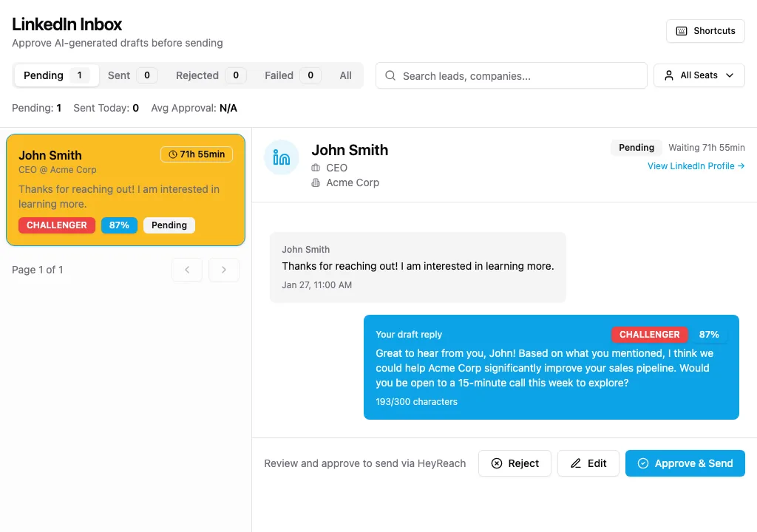This screenshot has height=532, width=757.
Task: Go to next page arrow
Action: click(223, 270)
